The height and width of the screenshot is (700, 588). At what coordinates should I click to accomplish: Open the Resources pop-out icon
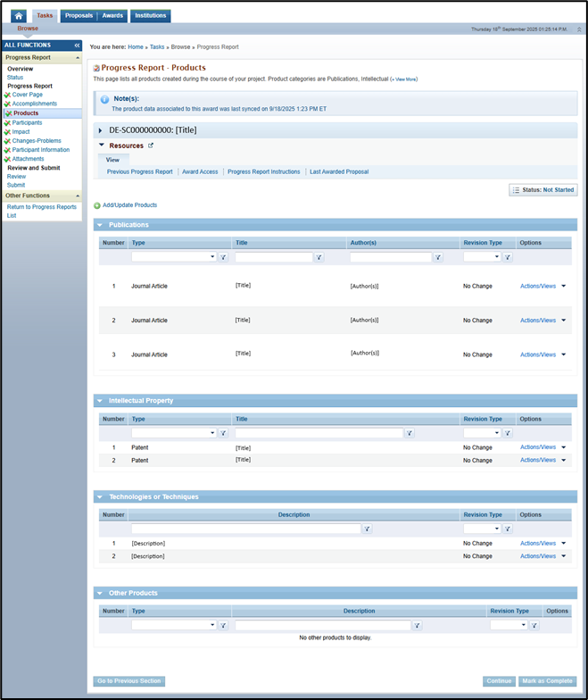[x=151, y=146]
